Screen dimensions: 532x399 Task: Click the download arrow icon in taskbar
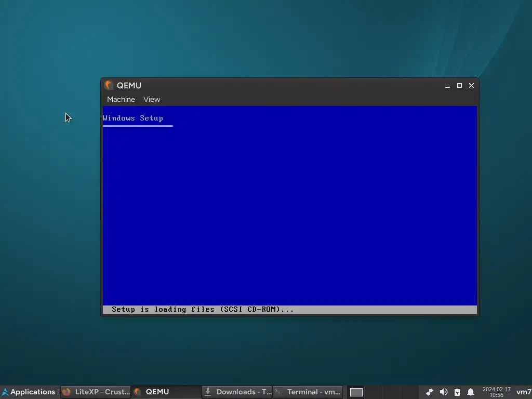click(x=208, y=392)
